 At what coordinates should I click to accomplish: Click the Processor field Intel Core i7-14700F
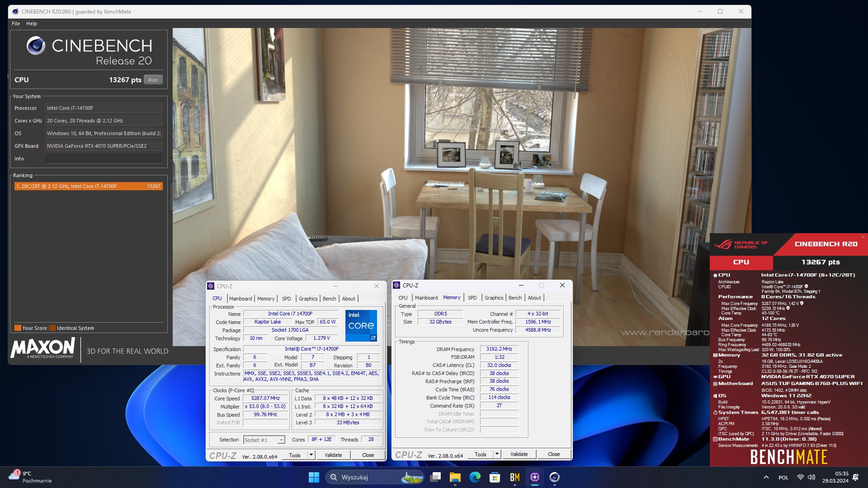coord(104,108)
